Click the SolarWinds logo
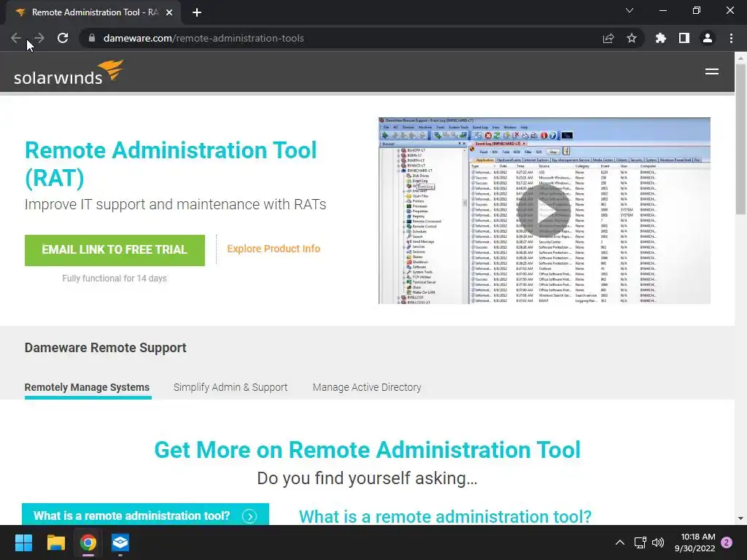Viewport: 747px width, 560px height. [x=69, y=72]
